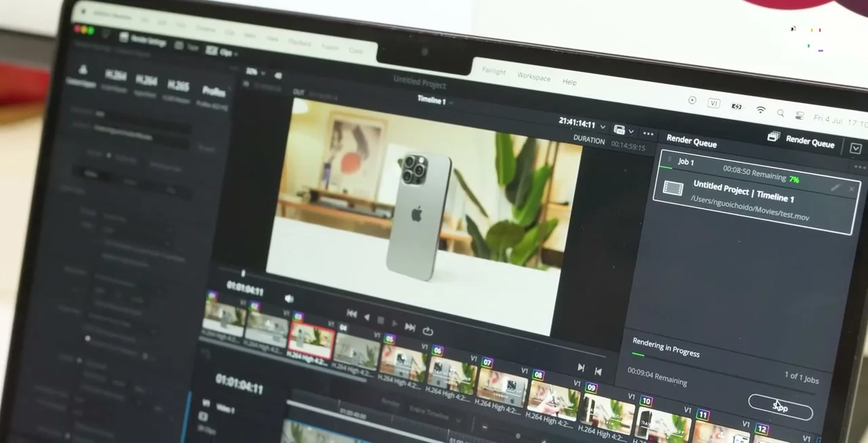Open the Workspace menu

click(x=534, y=77)
